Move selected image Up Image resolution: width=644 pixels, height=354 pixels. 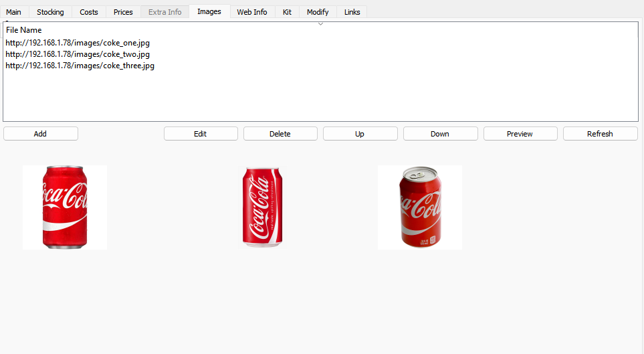pos(360,134)
